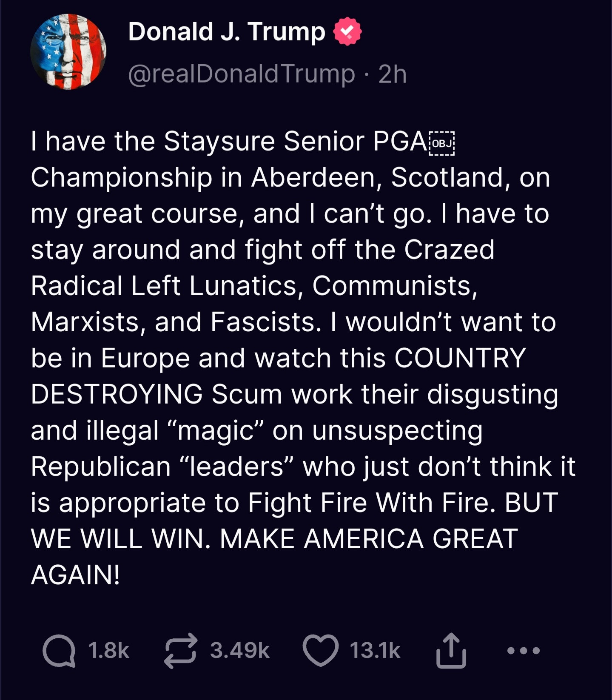Click the @realDonaldTrump handle

pos(242,74)
